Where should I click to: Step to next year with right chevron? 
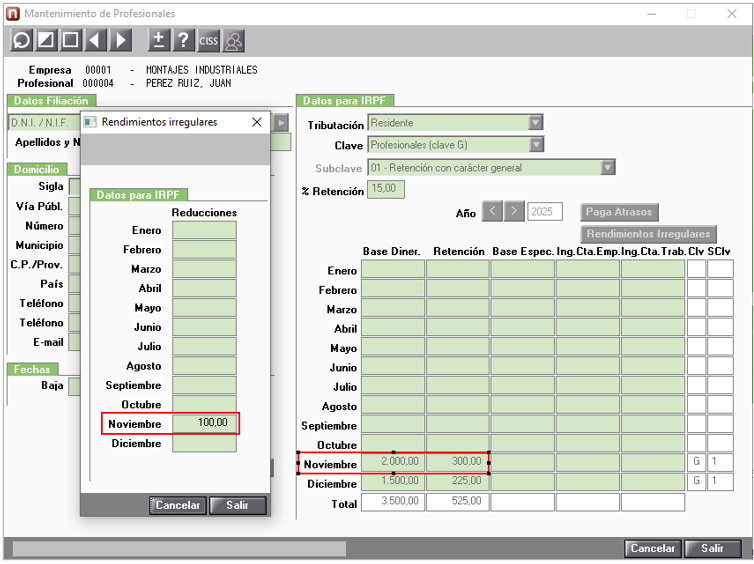[x=514, y=211]
